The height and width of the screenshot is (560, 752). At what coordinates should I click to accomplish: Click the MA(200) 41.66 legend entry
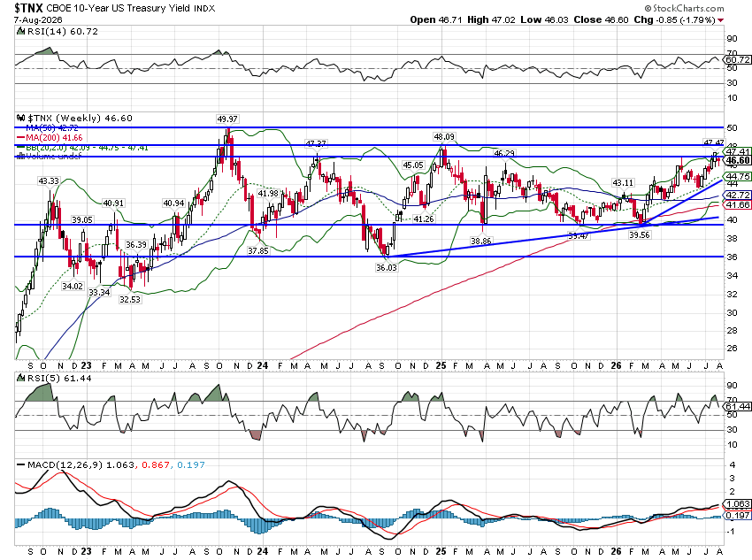54,138
